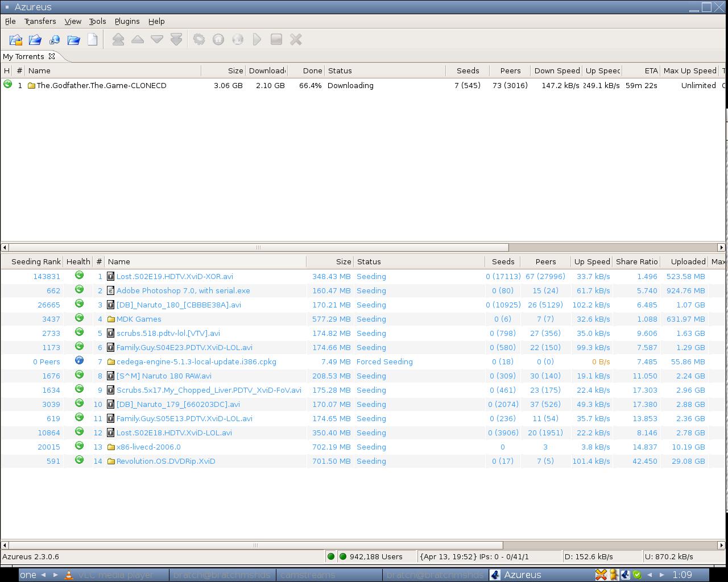Click the seeding list horizontal scrollbar
The width and height of the screenshot is (728, 582).
(x=255, y=545)
